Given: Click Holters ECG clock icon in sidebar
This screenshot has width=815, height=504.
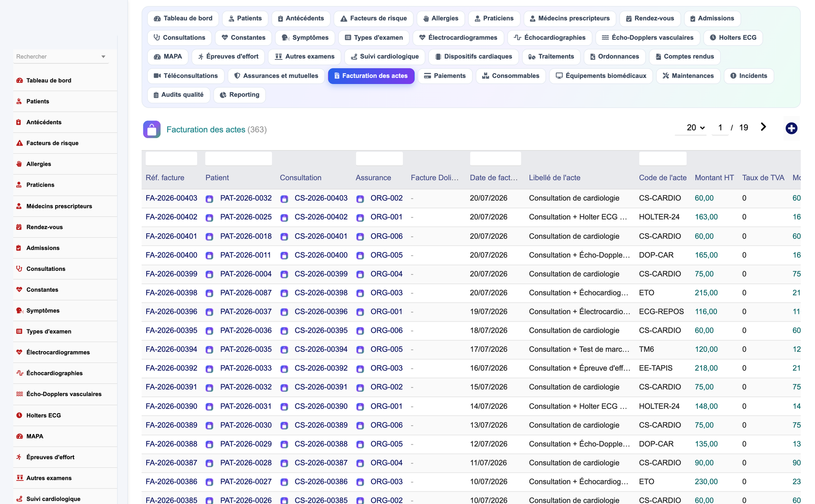Looking at the screenshot, I should pyautogui.click(x=19, y=415).
